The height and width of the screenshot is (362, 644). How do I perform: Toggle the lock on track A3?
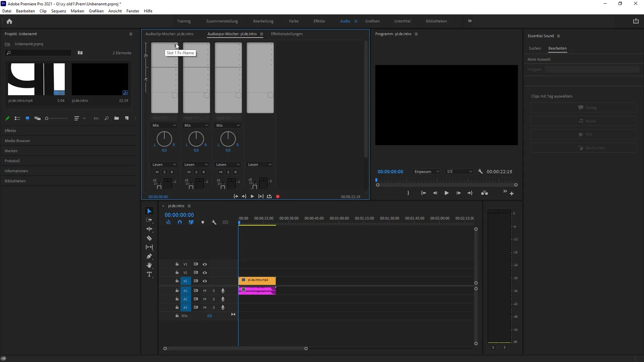tap(177, 307)
